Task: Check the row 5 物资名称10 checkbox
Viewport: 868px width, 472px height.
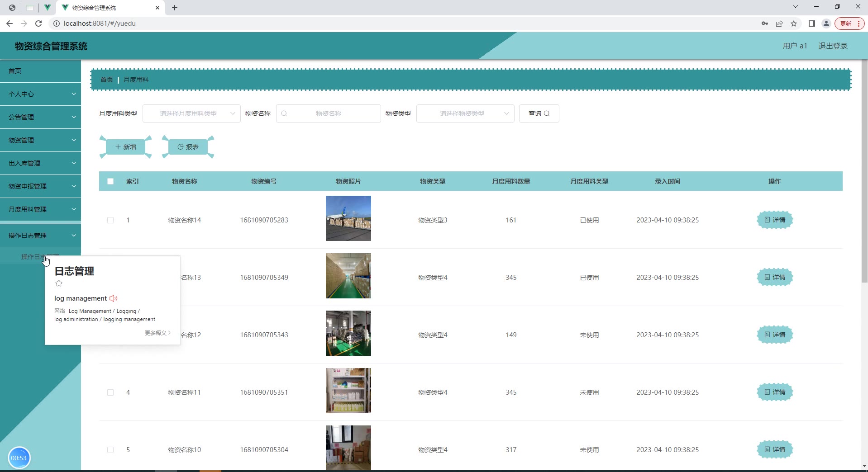Action: click(x=110, y=450)
